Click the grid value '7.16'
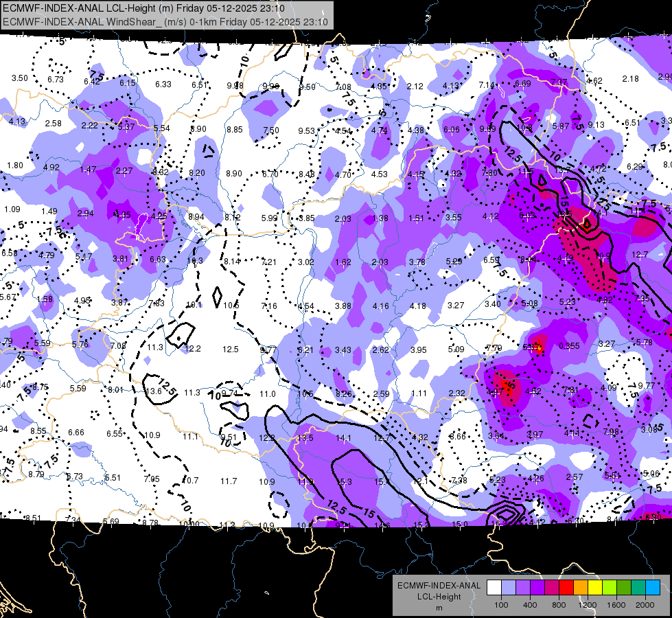 click(x=269, y=306)
